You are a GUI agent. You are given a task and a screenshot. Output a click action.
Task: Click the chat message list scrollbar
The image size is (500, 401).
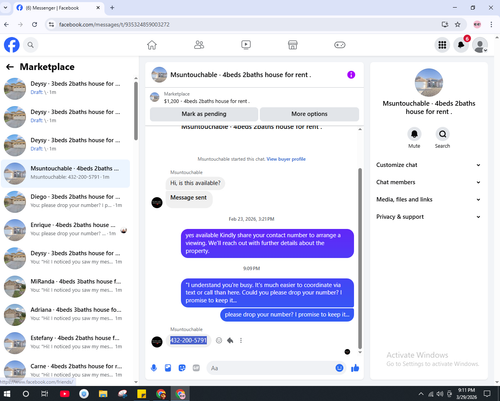click(360, 258)
